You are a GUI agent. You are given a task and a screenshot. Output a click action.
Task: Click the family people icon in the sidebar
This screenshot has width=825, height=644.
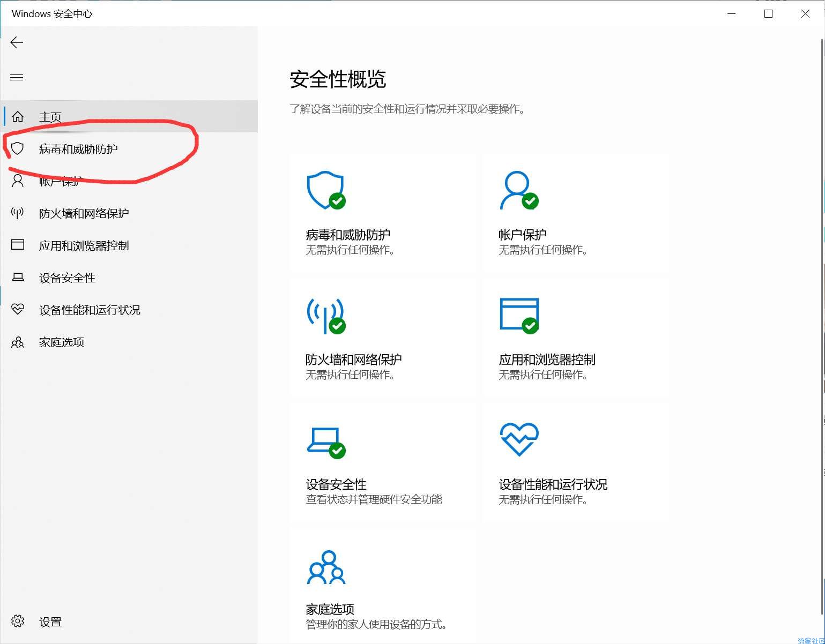point(18,342)
